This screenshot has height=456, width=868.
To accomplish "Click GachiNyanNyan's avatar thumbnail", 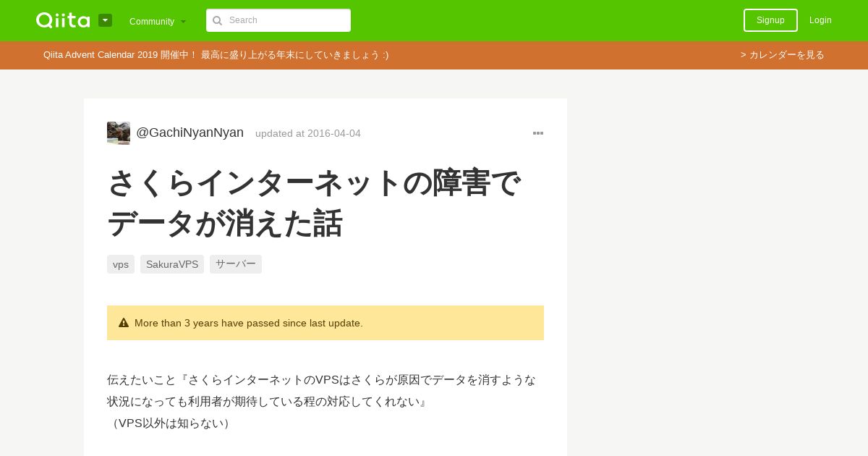I will point(119,133).
